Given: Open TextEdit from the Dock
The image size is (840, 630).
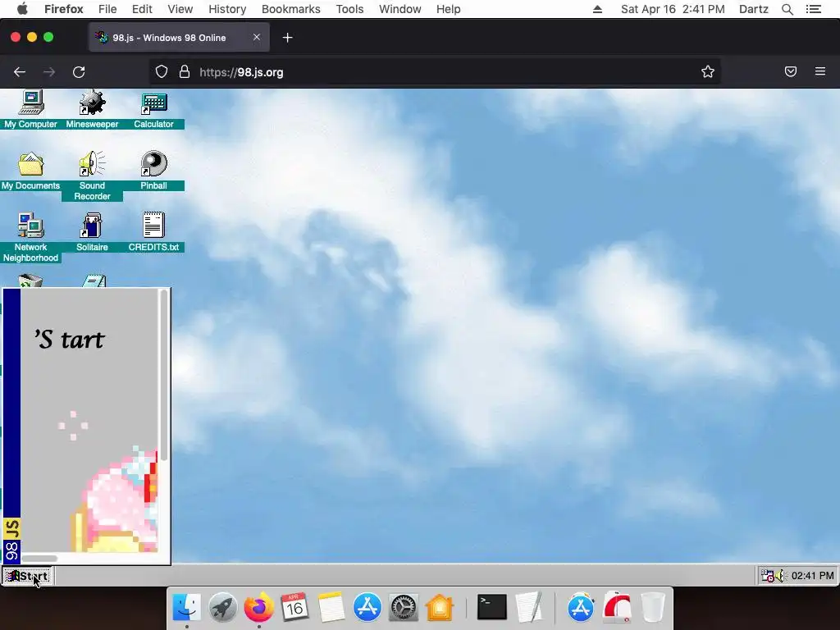Looking at the screenshot, I should [x=529, y=608].
